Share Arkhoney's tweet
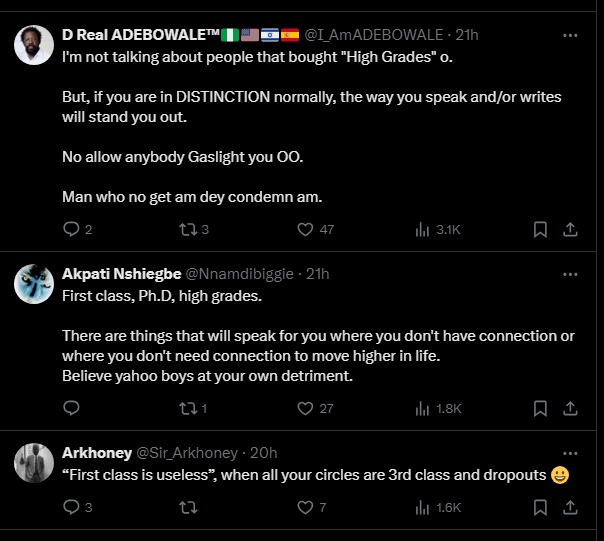The width and height of the screenshot is (604, 541). pyautogui.click(x=570, y=507)
